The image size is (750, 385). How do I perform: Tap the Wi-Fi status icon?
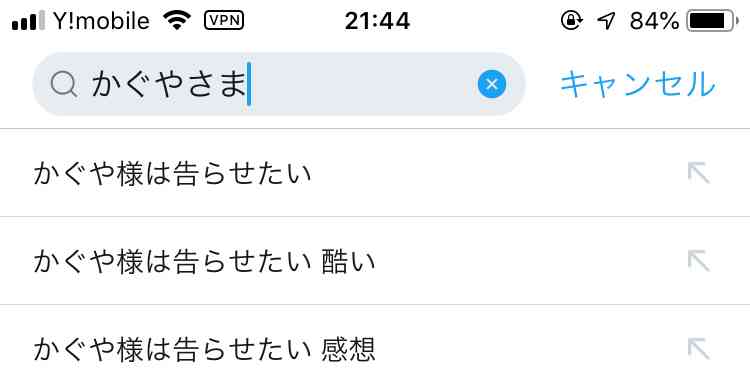pyautogui.click(x=177, y=20)
